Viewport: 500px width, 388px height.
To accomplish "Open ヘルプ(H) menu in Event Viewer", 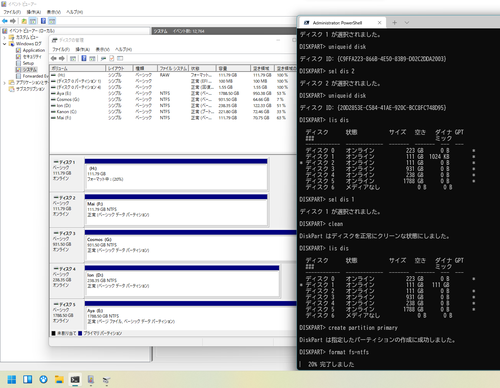I will pyautogui.click(x=74, y=12).
